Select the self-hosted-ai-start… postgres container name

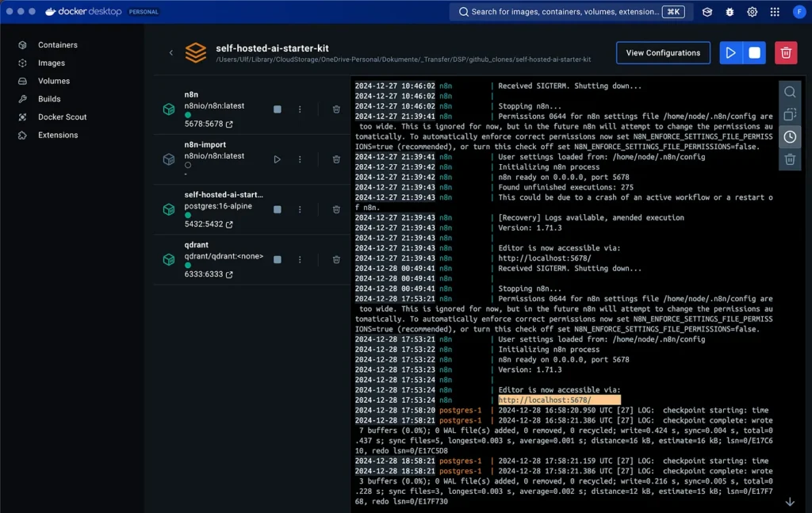[224, 194]
